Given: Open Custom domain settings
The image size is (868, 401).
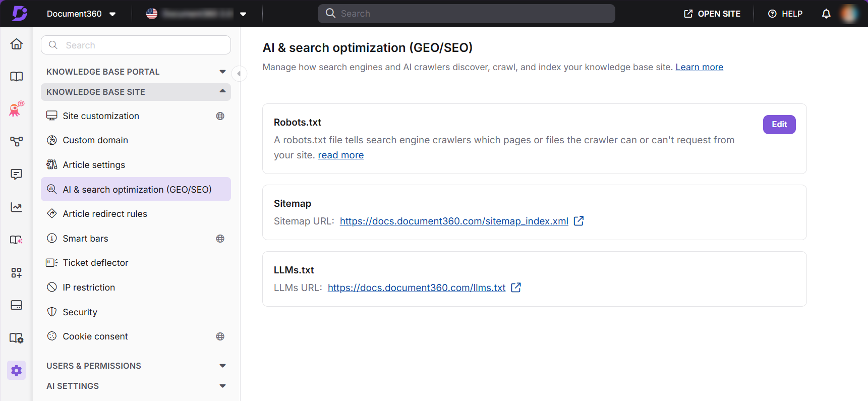Looking at the screenshot, I should click(136, 140).
